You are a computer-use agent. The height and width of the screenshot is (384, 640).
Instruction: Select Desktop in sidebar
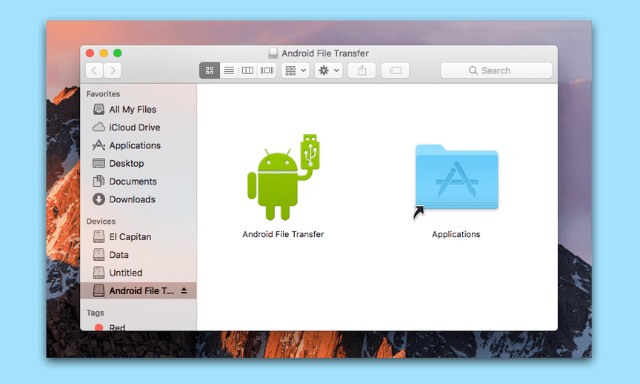138,163
